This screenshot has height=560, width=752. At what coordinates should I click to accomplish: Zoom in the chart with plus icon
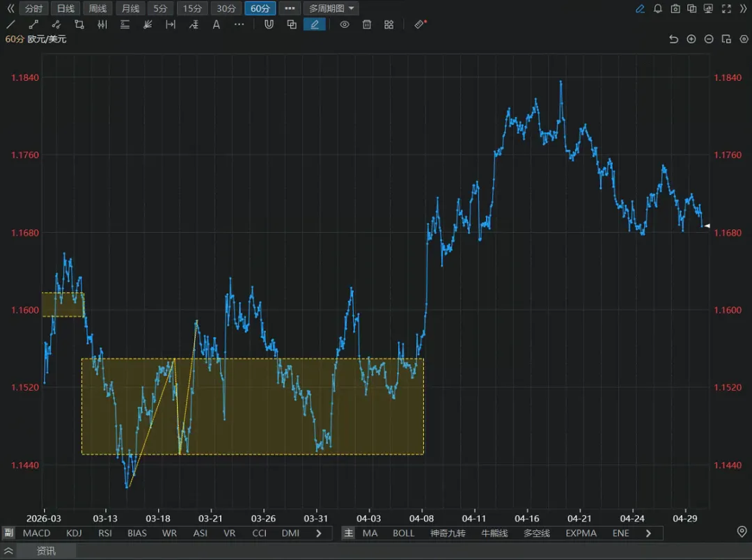click(x=691, y=39)
